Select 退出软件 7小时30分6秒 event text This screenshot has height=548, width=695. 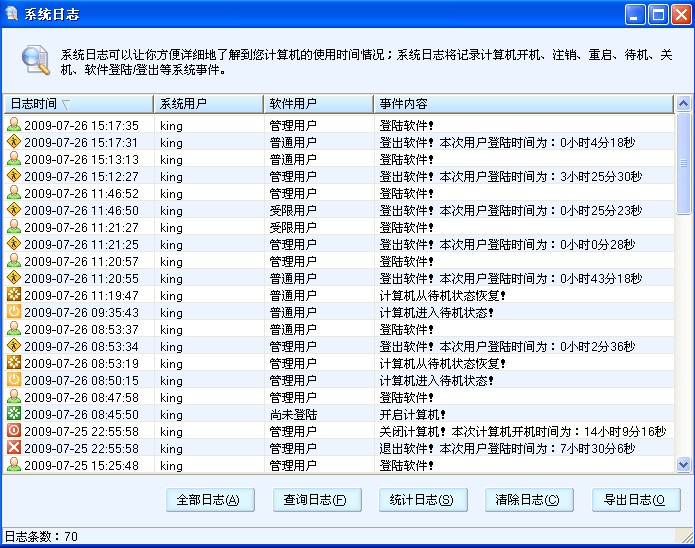tap(507, 448)
